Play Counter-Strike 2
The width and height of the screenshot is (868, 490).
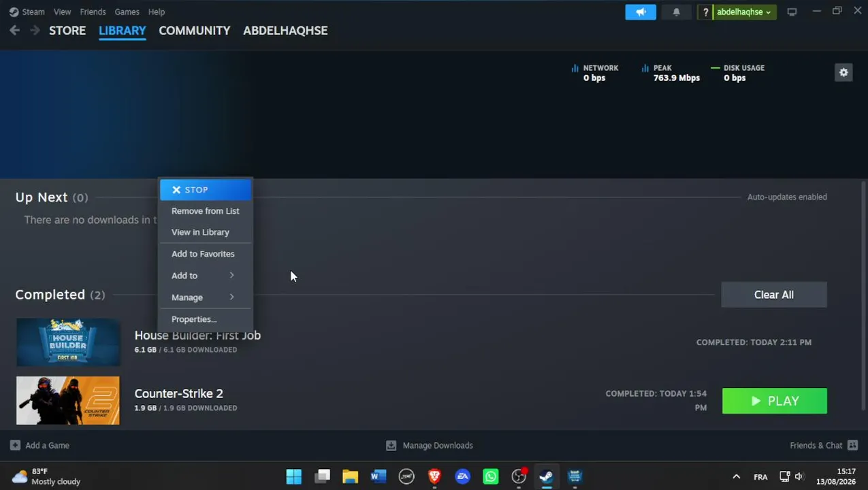click(x=775, y=401)
